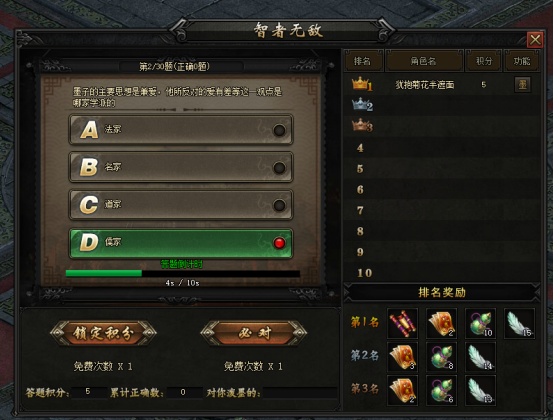553x420 pixels.
Task: Click the 1st place gourd potion icon
Action: [480, 323]
